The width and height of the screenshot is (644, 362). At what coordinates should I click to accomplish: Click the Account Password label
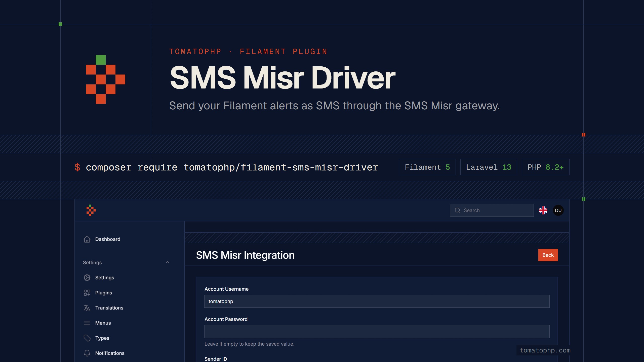pyautogui.click(x=226, y=319)
